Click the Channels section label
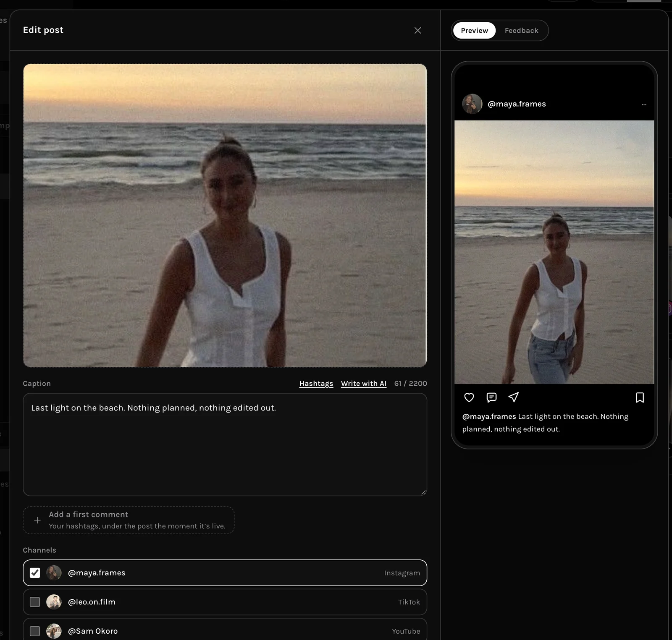This screenshot has height=640, width=672. coord(39,550)
